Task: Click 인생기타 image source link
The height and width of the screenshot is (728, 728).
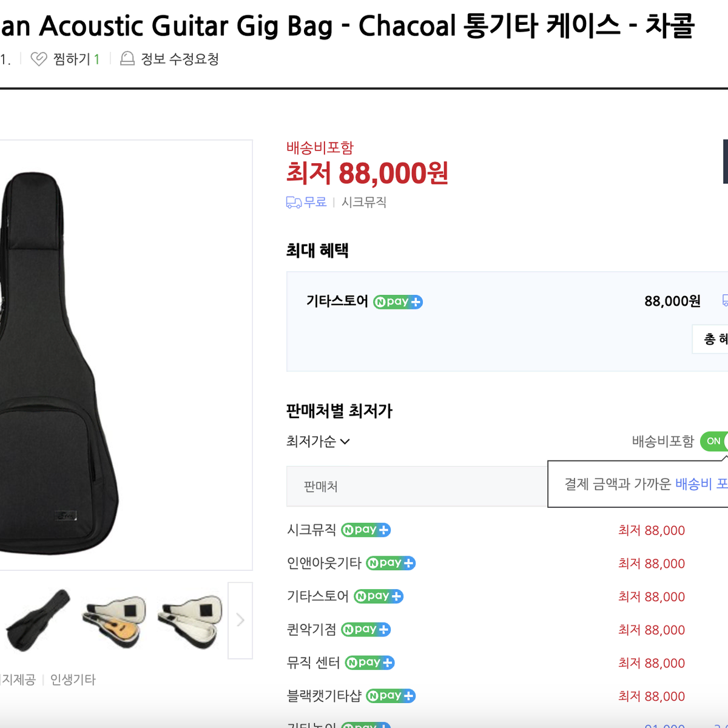Action: (73, 679)
